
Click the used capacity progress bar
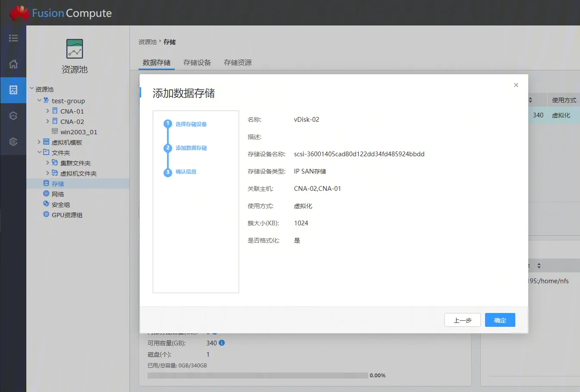point(257,376)
